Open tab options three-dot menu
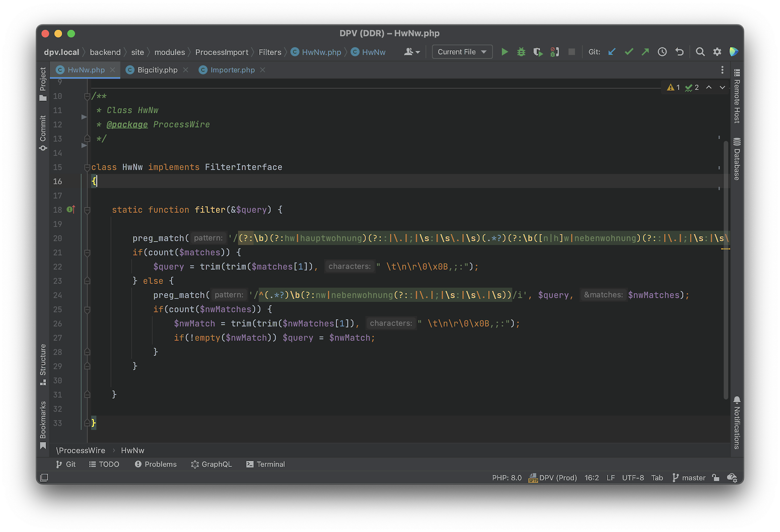 pos(722,70)
